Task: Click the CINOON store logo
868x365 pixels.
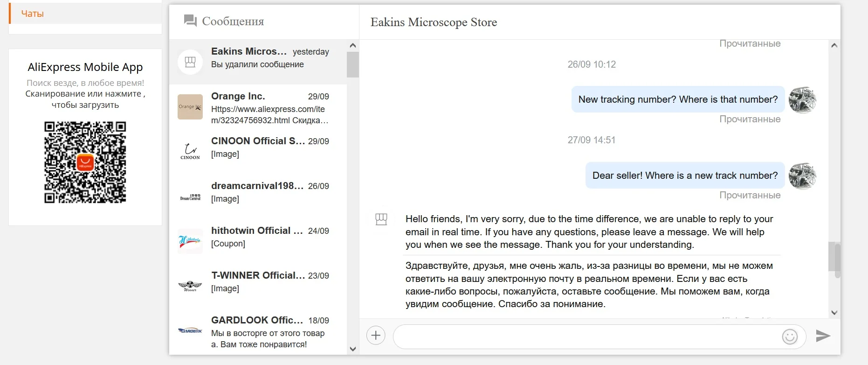Action: [190, 152]
